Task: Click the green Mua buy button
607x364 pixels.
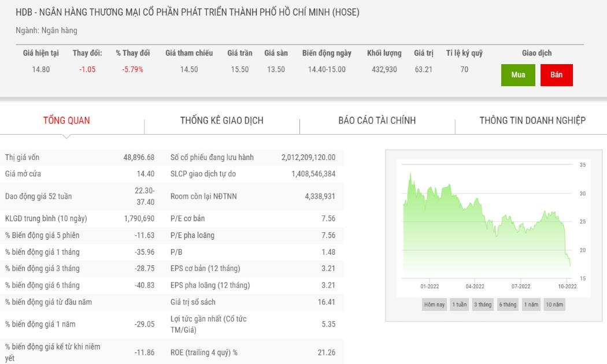Action: pos(518,75)
